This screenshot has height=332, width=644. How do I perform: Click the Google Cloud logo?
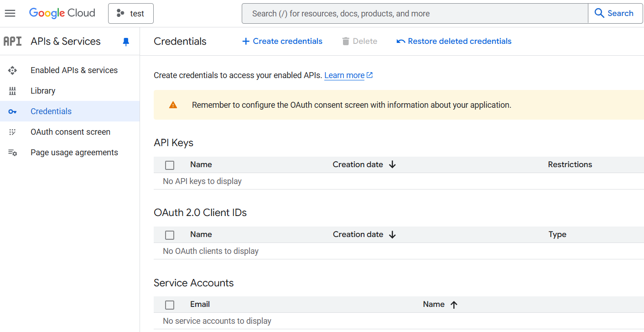pos(62,13)
